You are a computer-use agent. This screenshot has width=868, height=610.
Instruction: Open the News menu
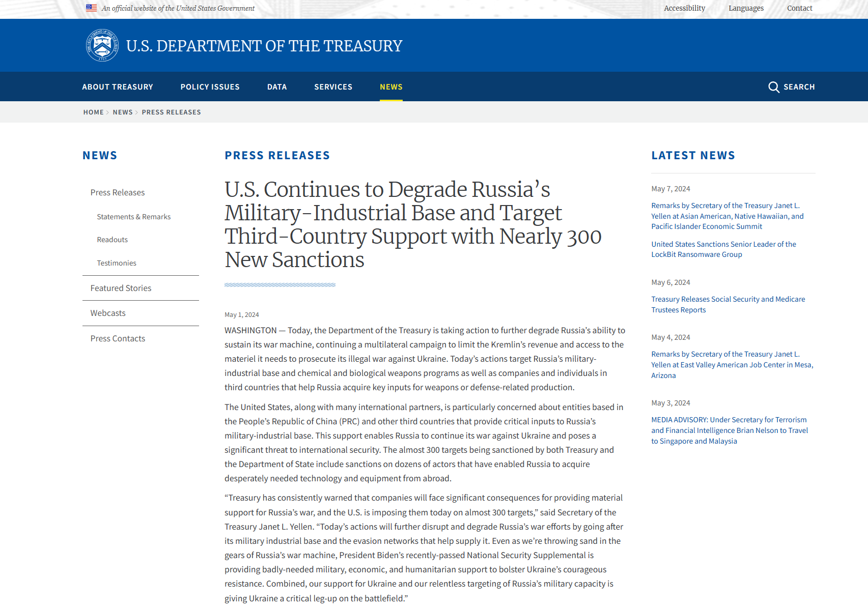tap(391, 87)
